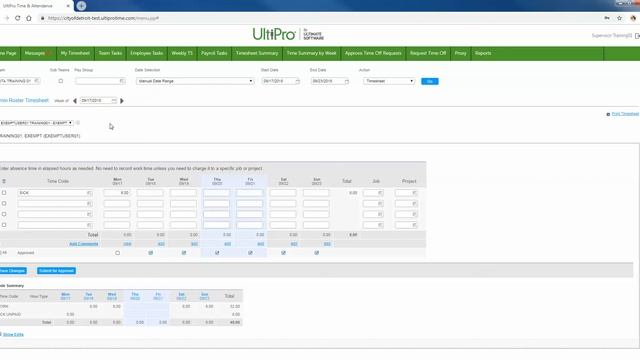640x360 pixels.
Task: Open the Payroll Tasks tab
Action: tap(214, 53)
